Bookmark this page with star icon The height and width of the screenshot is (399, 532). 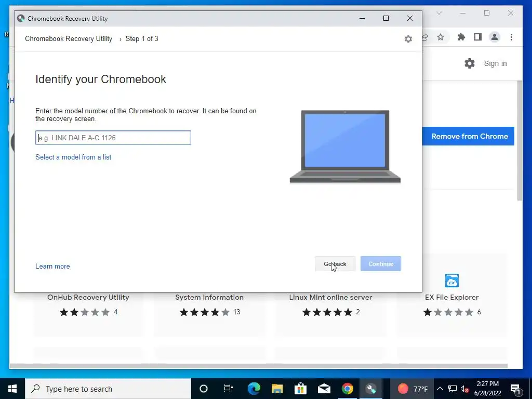tap(441, 37)
